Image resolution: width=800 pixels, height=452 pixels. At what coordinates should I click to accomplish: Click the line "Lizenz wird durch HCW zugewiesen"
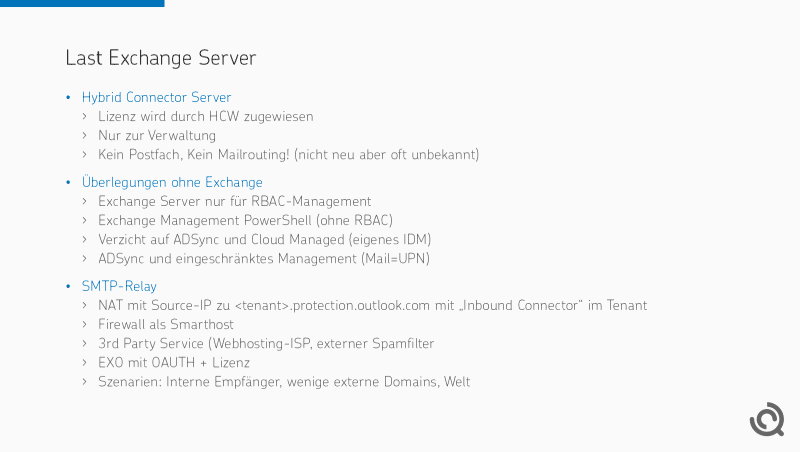tap(205, 116)
